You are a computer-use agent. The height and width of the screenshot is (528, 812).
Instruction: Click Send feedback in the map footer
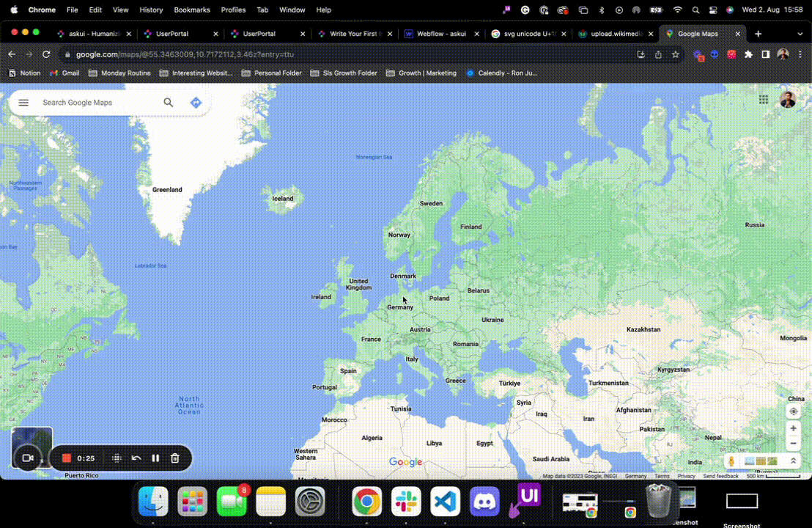coord(720,476)
